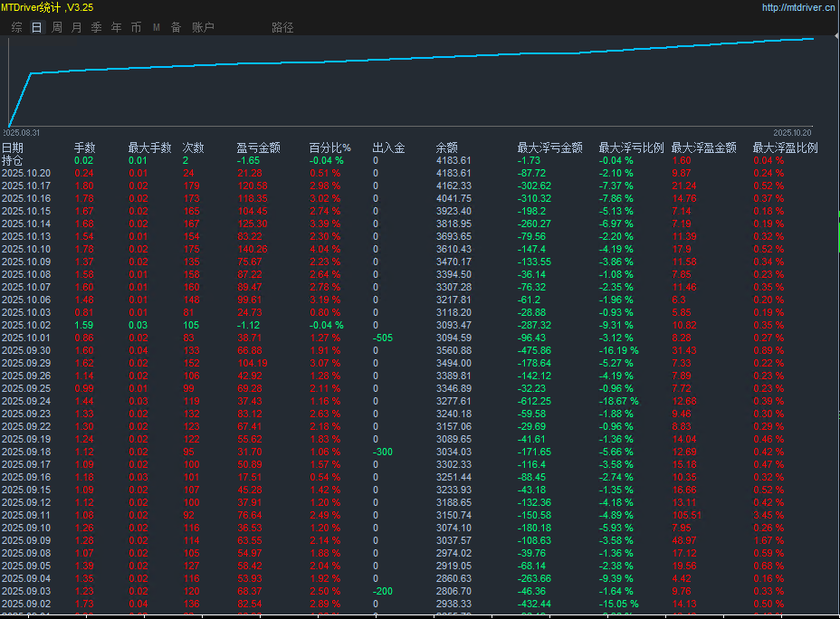Click the 路径 path label
The width and height of the screenshot is (840, 619).
[282, 27]
